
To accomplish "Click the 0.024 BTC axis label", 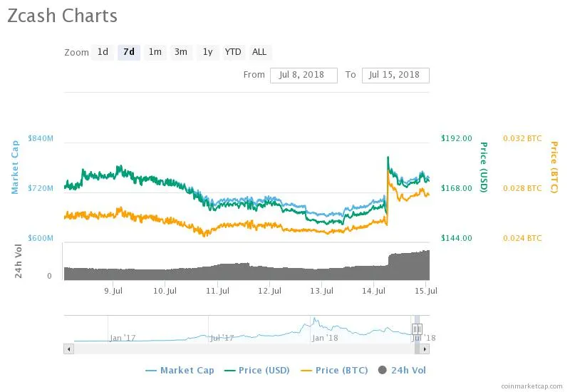I will click(522, 238).
